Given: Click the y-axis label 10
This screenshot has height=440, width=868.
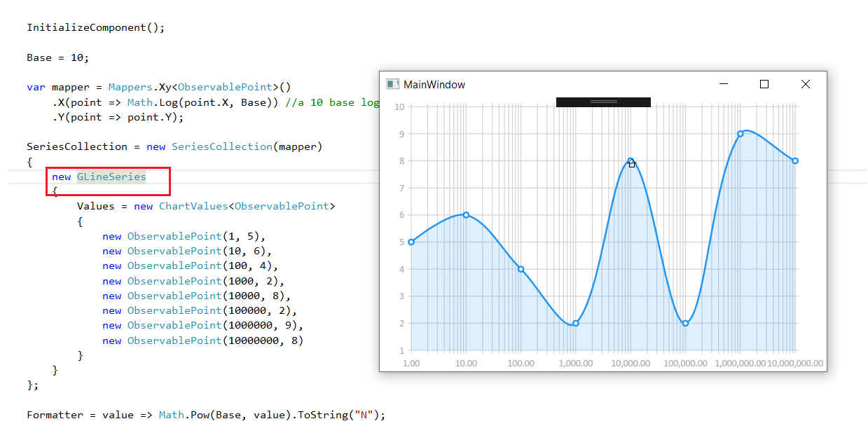Looking at the screenshot, I should (x=399, y=106).
